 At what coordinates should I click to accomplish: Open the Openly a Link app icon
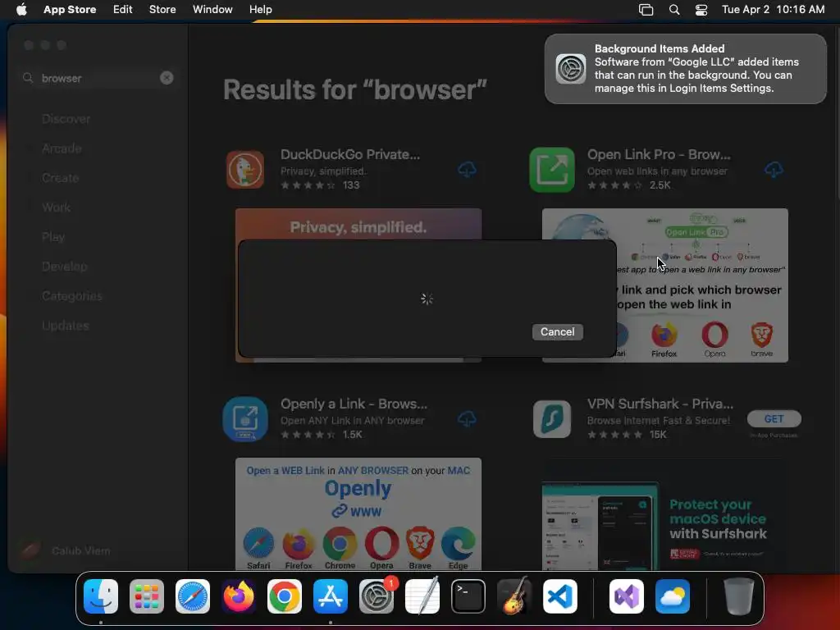point(244,419)
